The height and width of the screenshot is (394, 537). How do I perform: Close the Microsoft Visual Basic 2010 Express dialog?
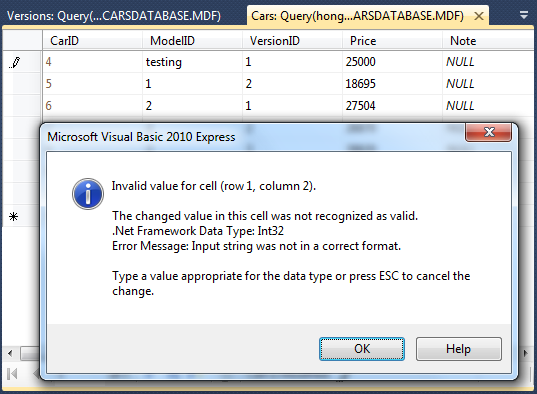tap(489, 132)
